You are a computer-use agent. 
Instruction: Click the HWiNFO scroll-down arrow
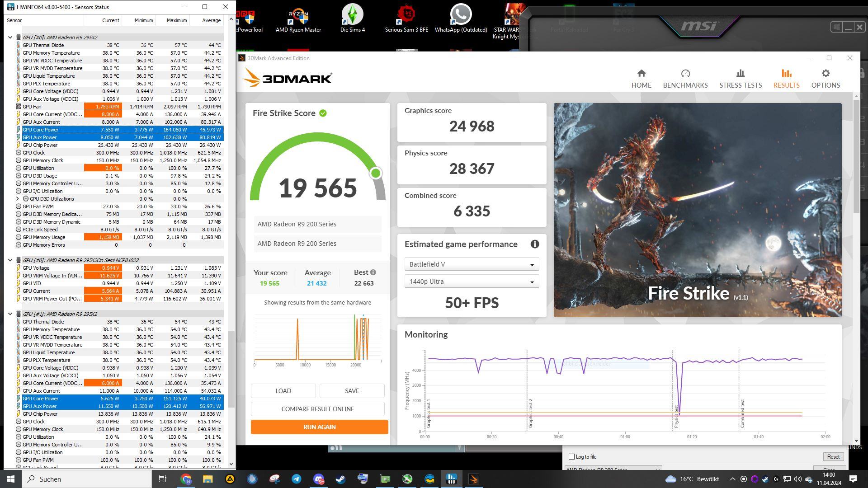231,464
